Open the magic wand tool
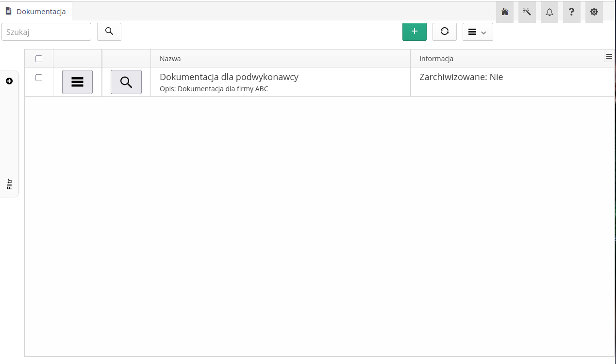Viewport: 616px width, 364px height. coord(527,12)
